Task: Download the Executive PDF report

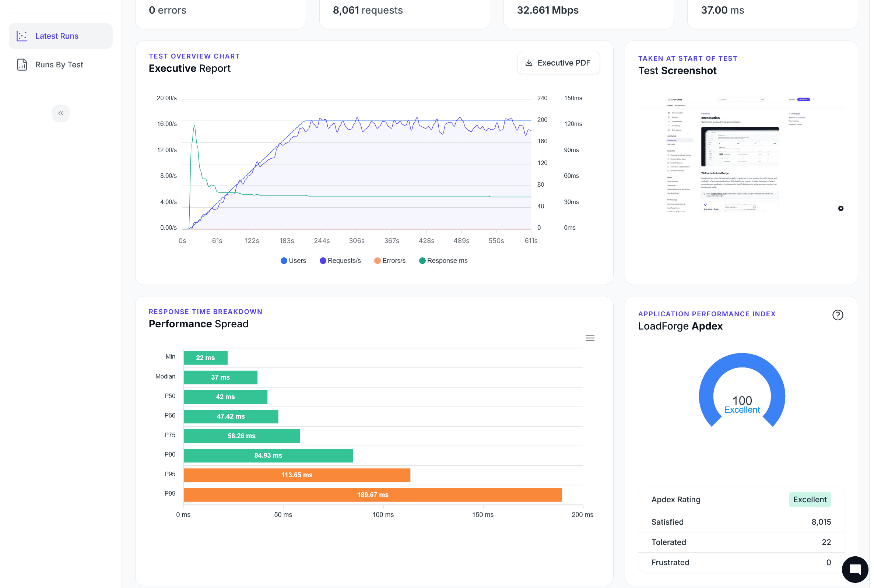Action: [x=558, y=63]
